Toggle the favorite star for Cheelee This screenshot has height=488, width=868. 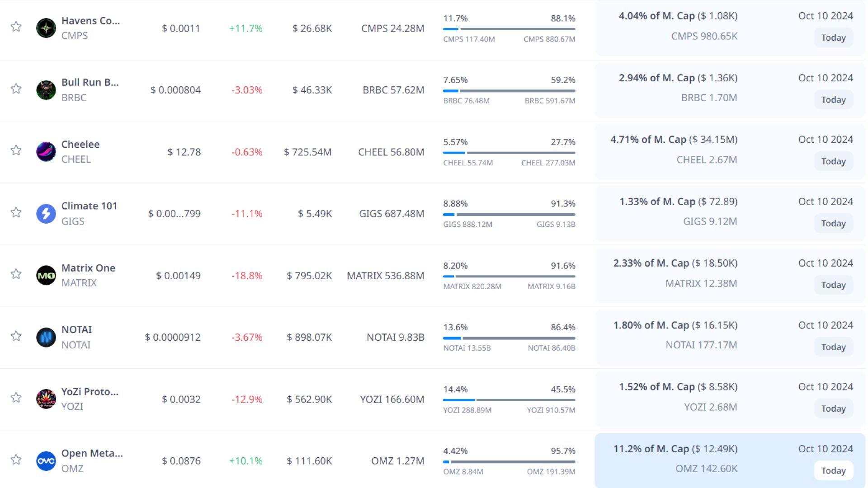click(x=16, y=150)
